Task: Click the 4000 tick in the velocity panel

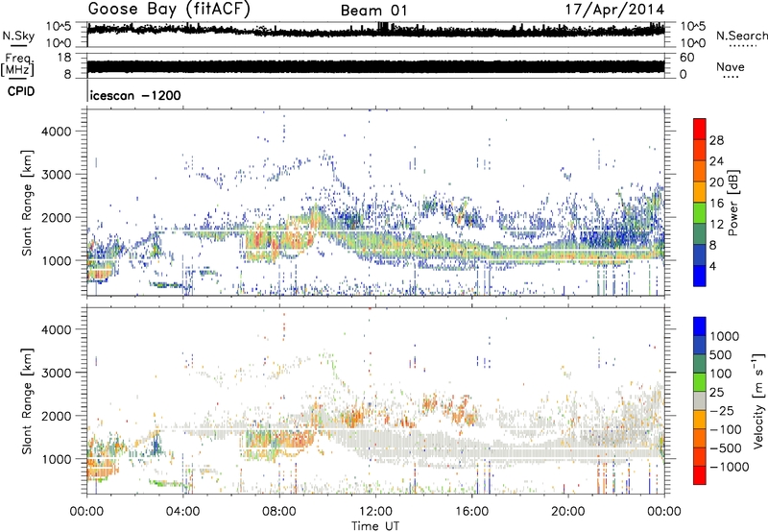Action: (56, 329)
